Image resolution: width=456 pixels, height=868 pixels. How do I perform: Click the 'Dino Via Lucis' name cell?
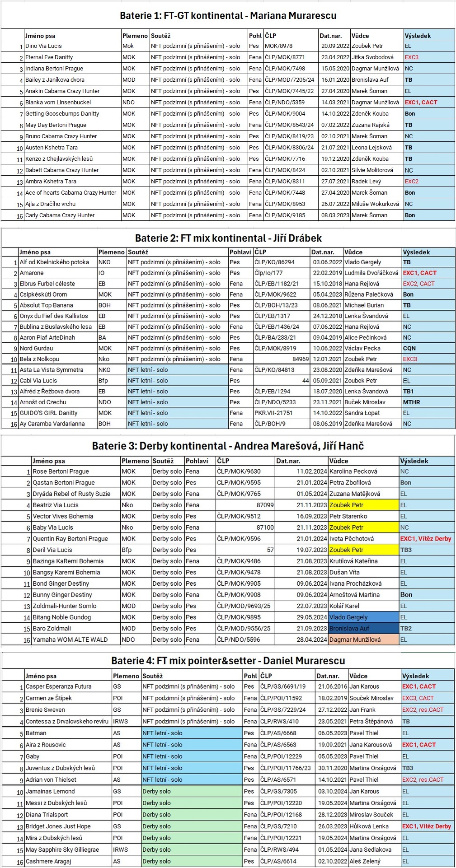(72, 46)
